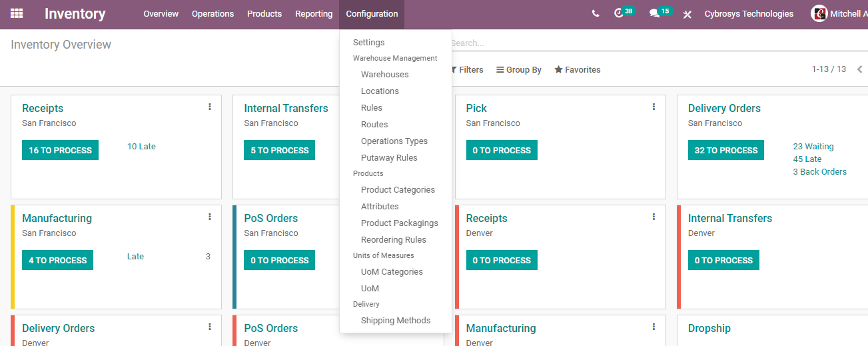This screenshot has width=868, height=346.
Task: Click the 1-13 / 13 pager counter
Action: (829, 69)
